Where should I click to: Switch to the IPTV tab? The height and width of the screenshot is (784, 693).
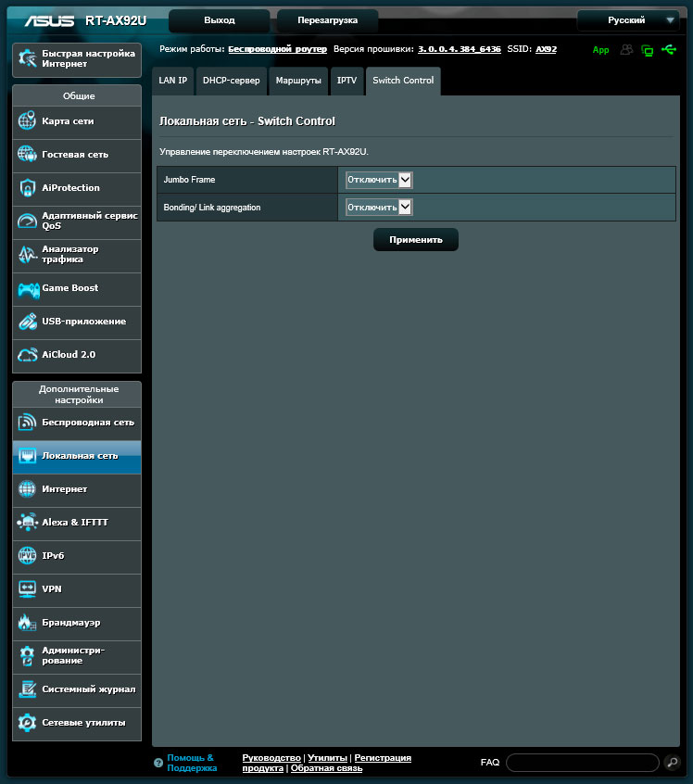[x=346, y=81]
